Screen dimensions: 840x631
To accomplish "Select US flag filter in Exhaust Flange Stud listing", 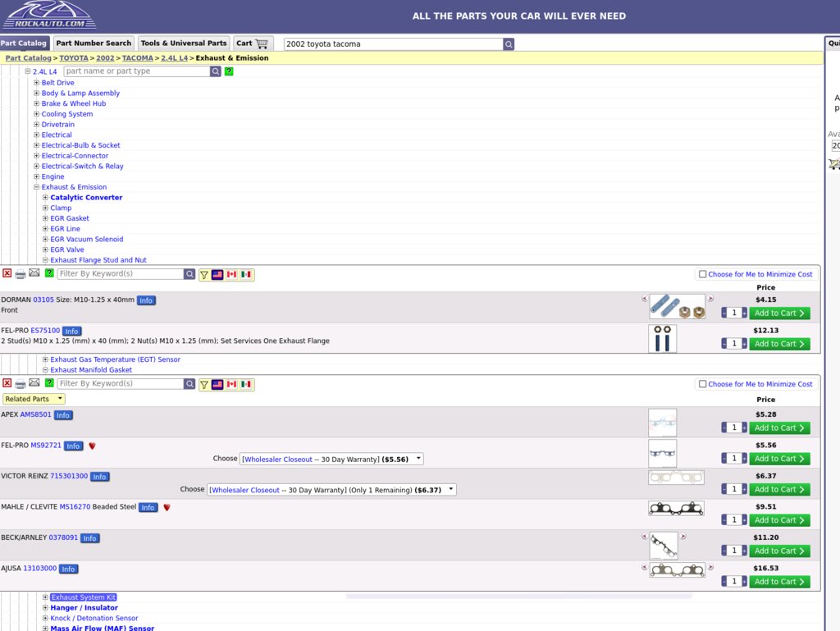I will (217, 275).
